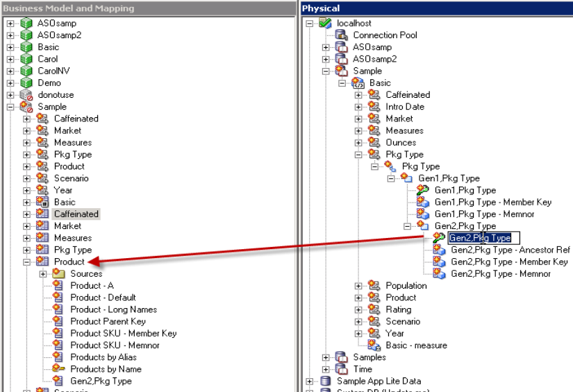Expand the Demo business model
The width and height of the screenshot is (573, 392).
tap(10, 83)
